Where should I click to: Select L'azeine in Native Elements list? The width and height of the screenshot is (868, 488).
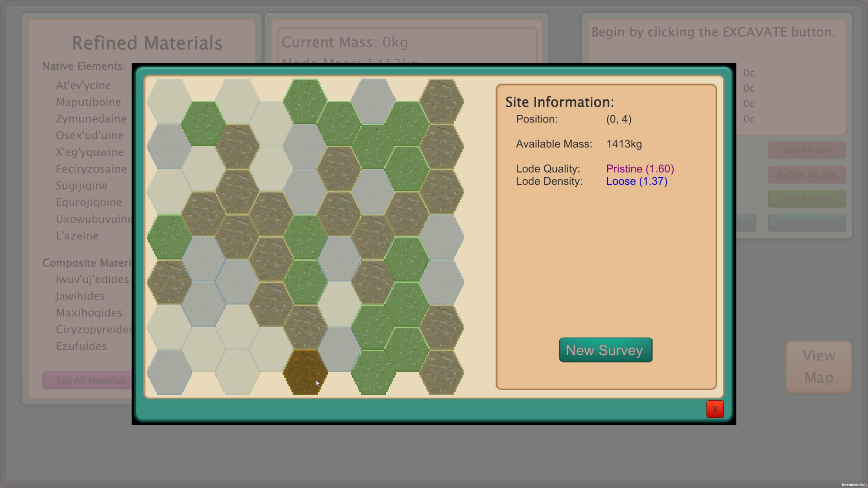(77, 236)
